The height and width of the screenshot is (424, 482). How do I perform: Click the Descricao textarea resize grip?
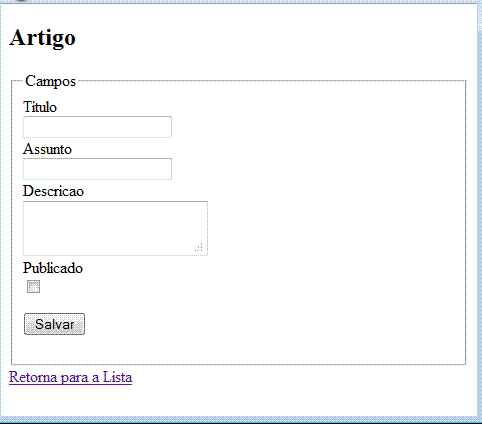tap(199, 248)
